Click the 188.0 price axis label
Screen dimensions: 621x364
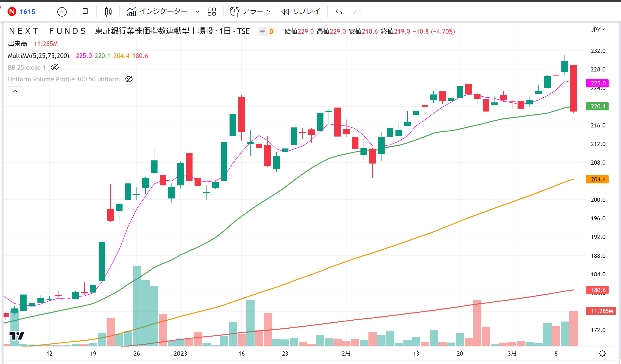[598, 256]
